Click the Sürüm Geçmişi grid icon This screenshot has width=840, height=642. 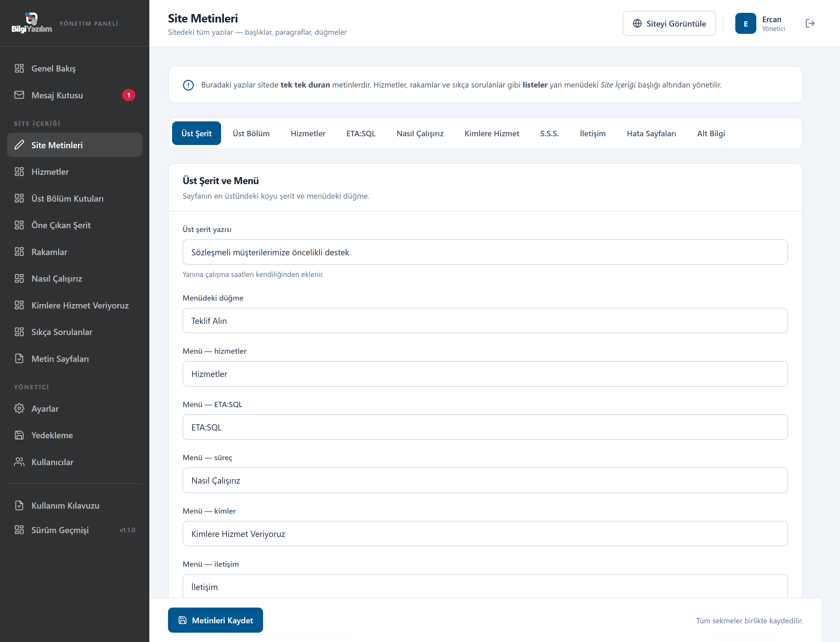[19, 530]
